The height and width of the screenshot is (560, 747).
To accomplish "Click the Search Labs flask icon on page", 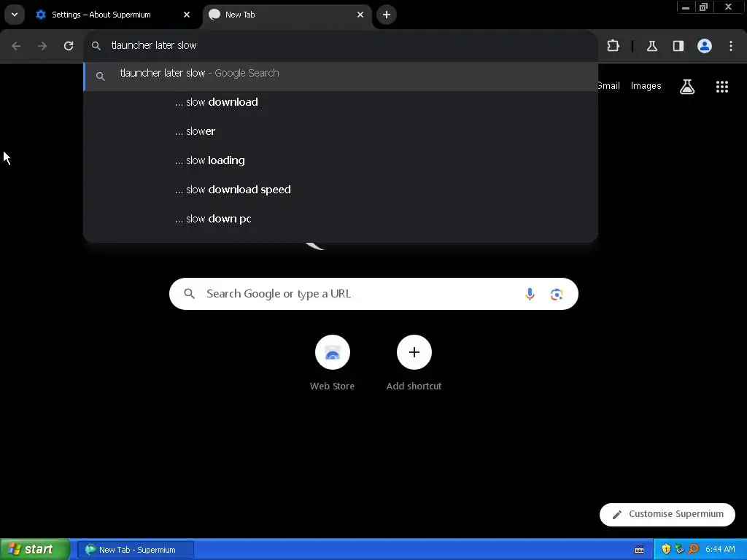I will (687, 87).
